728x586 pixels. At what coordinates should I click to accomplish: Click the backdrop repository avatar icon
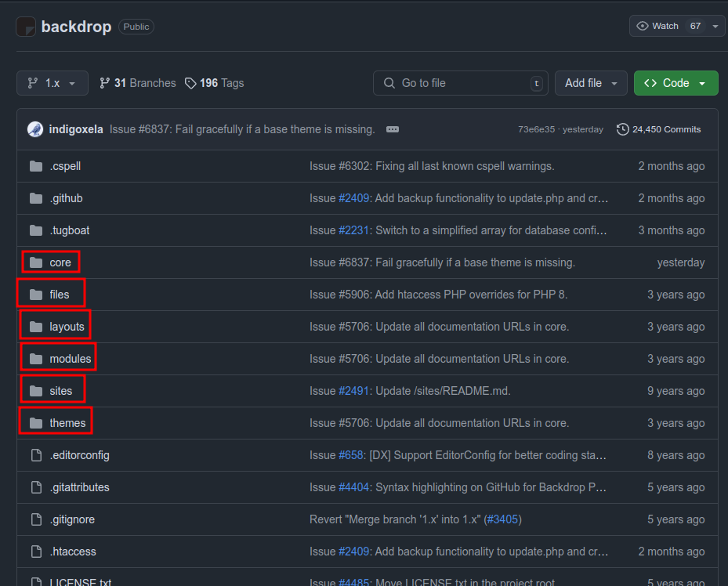pos(26,27)
